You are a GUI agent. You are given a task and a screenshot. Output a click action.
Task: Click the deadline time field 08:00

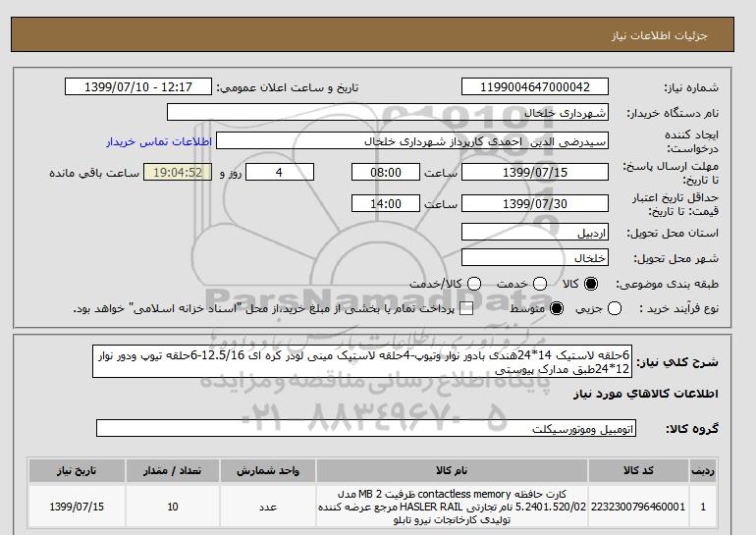(x=386, y=172)
